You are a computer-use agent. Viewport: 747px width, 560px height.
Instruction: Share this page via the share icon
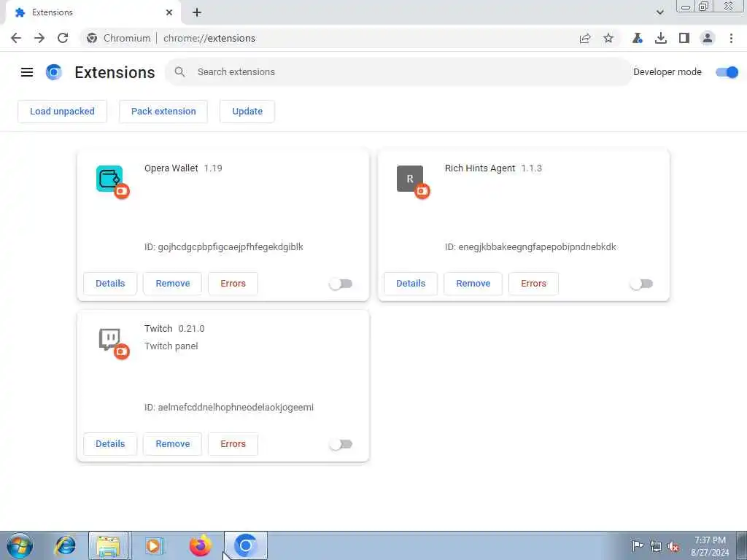point(585,38)
